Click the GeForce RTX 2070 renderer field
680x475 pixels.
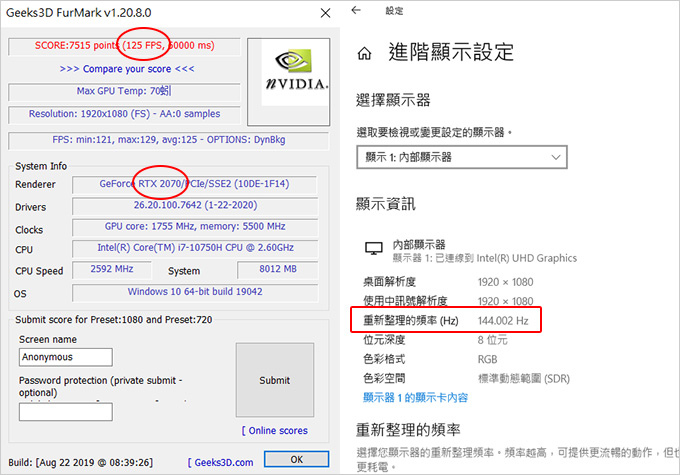[x=194, y=184]
